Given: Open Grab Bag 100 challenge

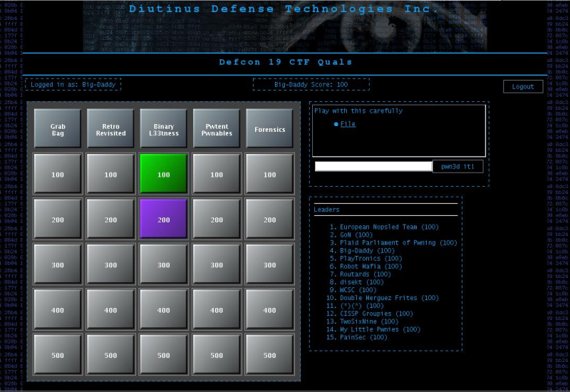Looking at the screenshot, I should click(58, 174).
